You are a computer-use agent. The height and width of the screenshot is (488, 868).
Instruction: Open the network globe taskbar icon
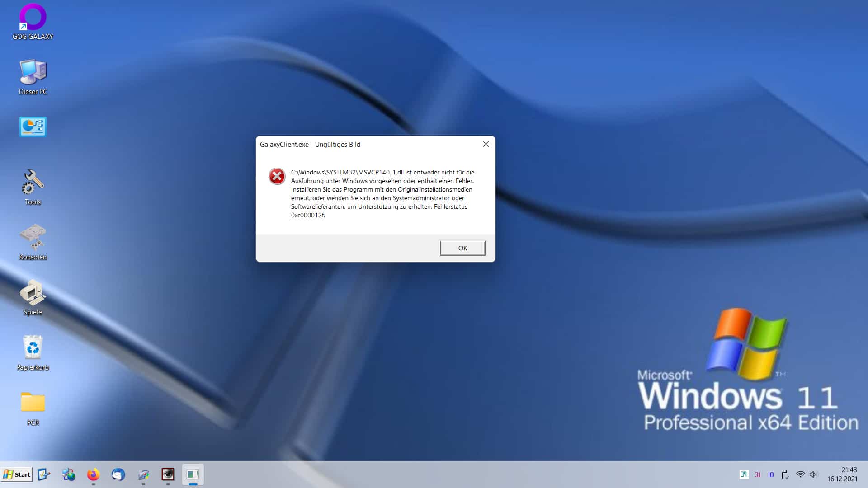(69, 474)
